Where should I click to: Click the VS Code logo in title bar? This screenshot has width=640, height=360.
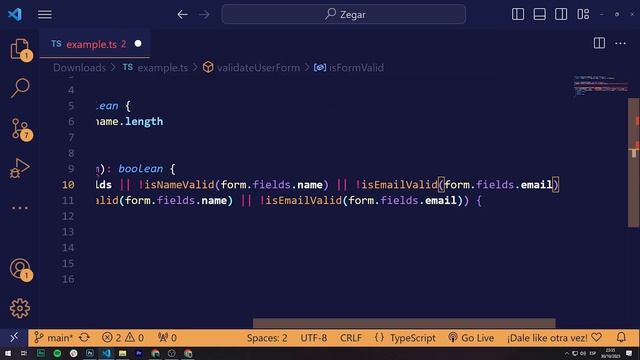click(15, 15)
